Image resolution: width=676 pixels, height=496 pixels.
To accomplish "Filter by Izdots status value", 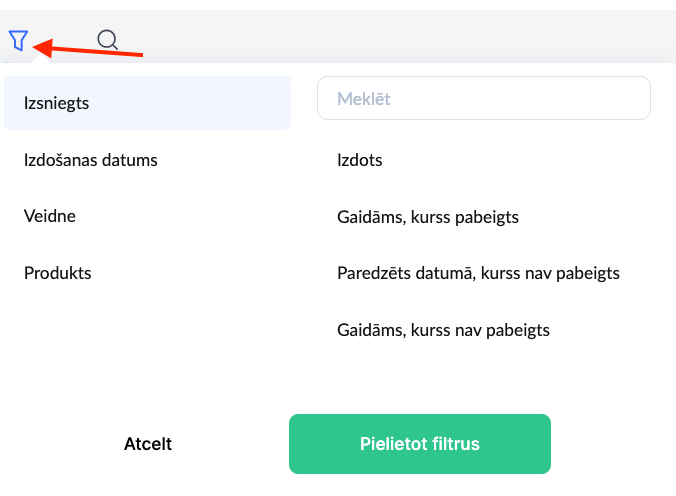I will 360,160.
